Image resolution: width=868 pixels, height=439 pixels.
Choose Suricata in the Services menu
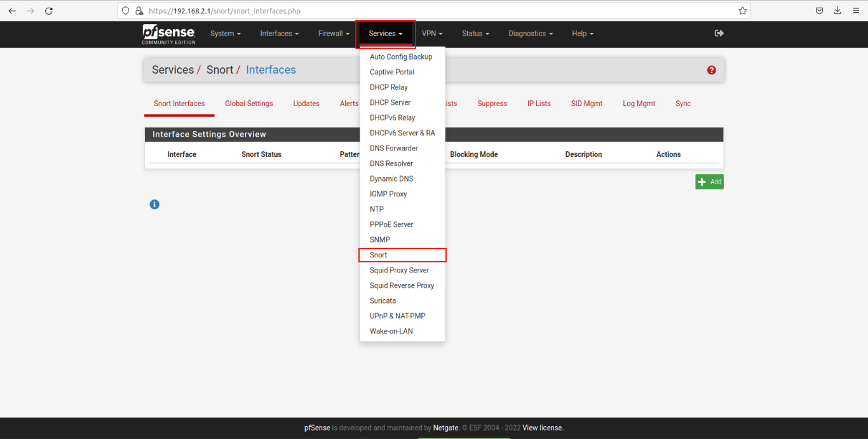383,301
